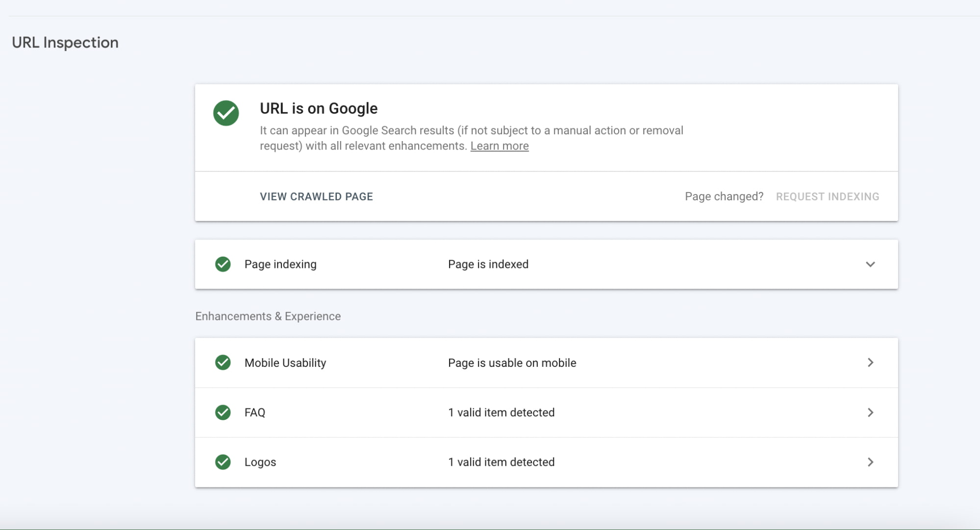Open the Logos row's right arrow

point(871,462)
